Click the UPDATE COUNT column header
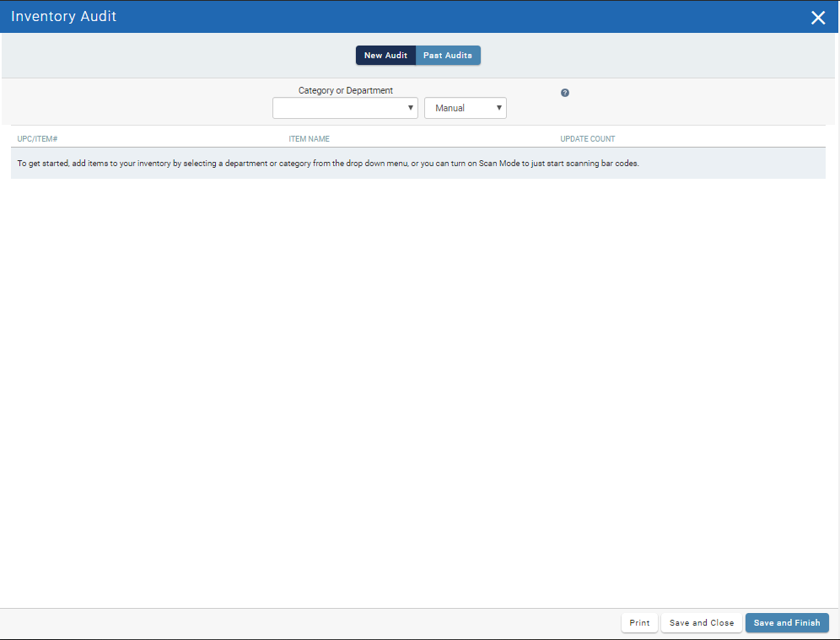 pos(588,138)
